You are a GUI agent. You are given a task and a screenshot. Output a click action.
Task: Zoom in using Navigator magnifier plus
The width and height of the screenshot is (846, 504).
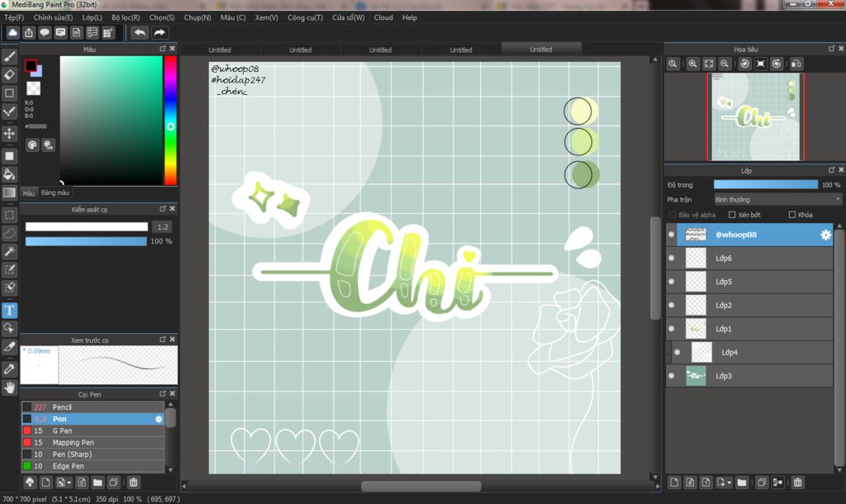pos(693,64)
